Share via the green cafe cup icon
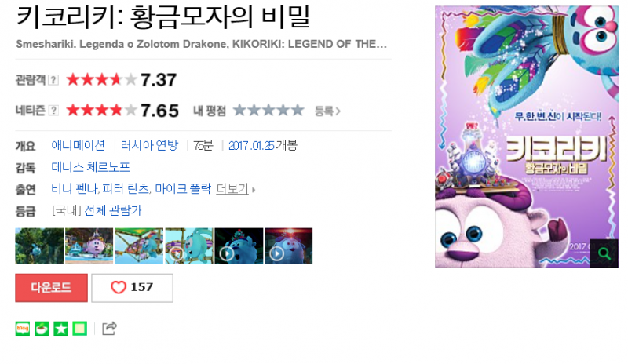The width and height of the screenshot is (628, 364). [42, 329]
